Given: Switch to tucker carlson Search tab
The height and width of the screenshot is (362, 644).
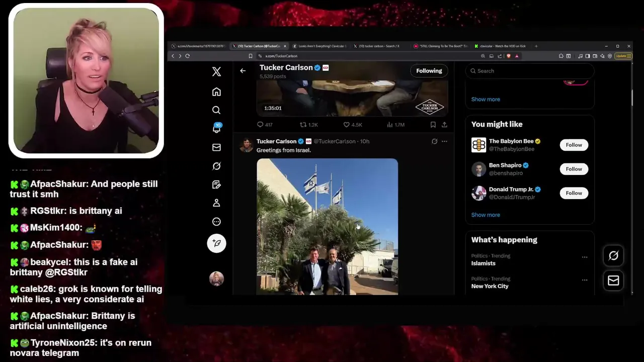Looking at the screenshot, I should click(x=378, y=46).
